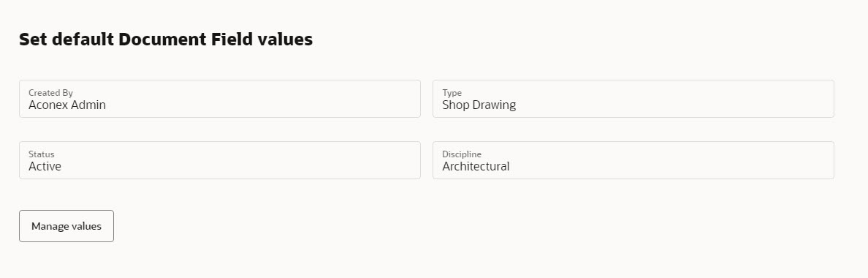Focus the Discipline box in the right column
868x278 pixels.
pyautogui.click(x=633, y=160)
